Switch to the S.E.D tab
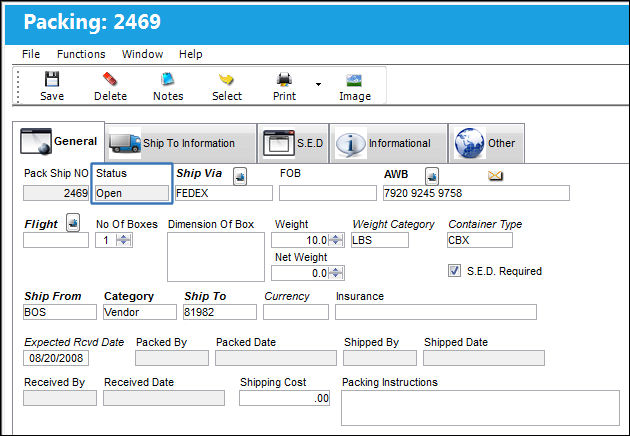 293,143
